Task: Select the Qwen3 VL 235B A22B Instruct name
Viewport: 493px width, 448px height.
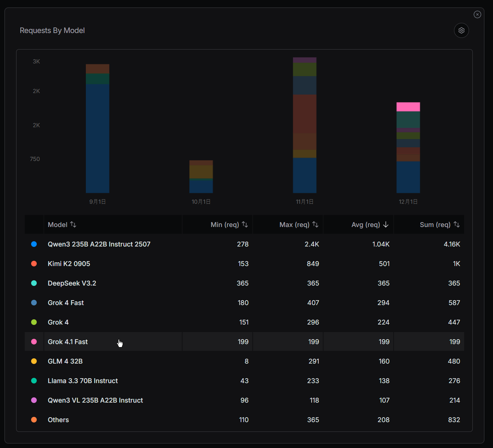Action: [95, 400]
